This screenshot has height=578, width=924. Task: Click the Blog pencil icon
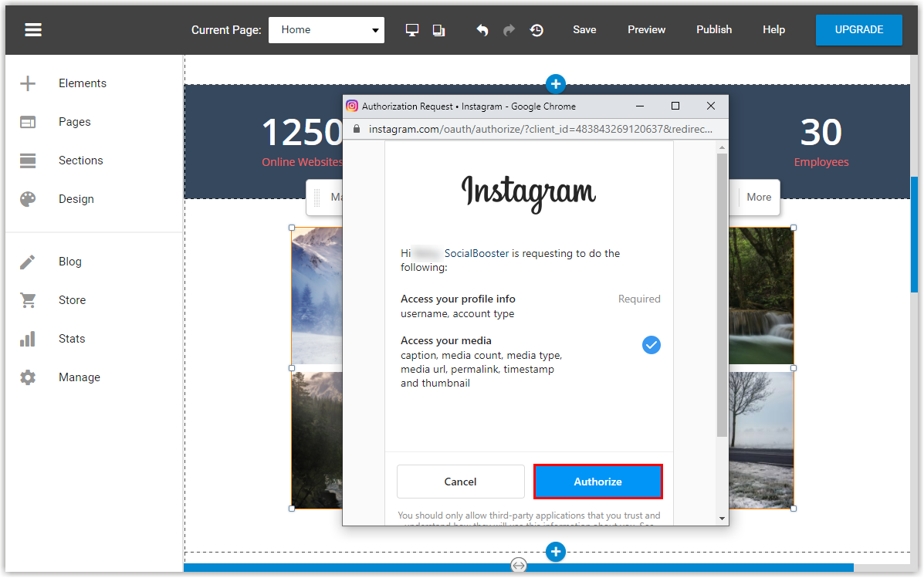coord(28,262)
